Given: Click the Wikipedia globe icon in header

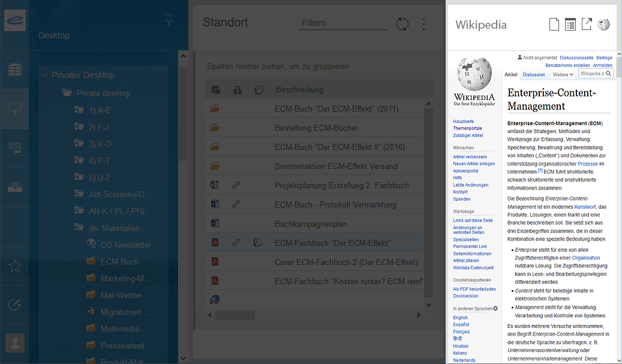Looking at the screenshot, I should [x=603, y=25].
